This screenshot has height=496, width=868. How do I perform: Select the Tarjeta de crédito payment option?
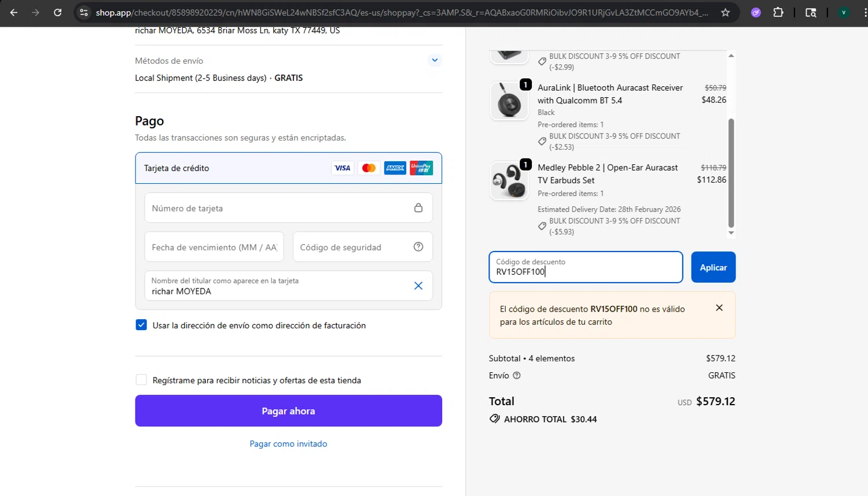coord(288,168)
